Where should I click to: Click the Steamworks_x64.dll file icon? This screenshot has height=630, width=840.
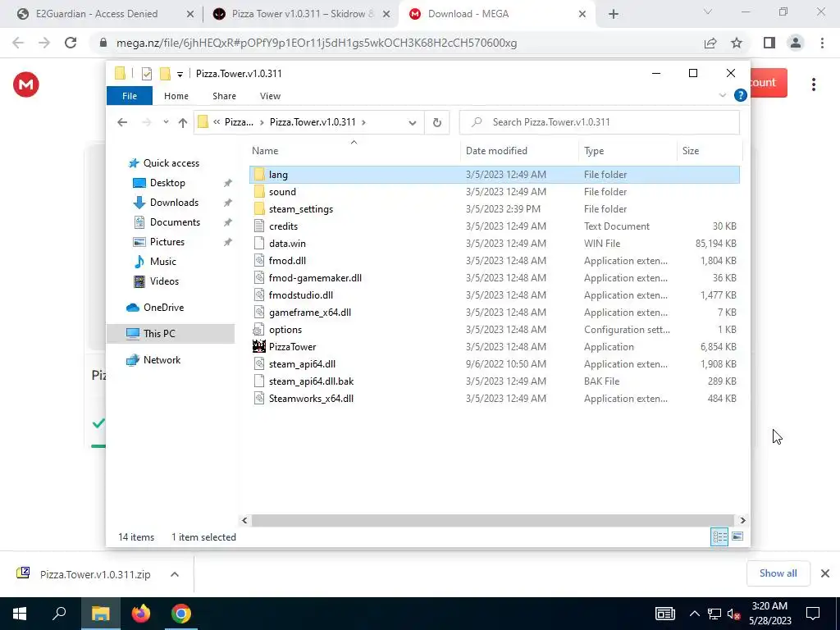[x=259, y=398]
